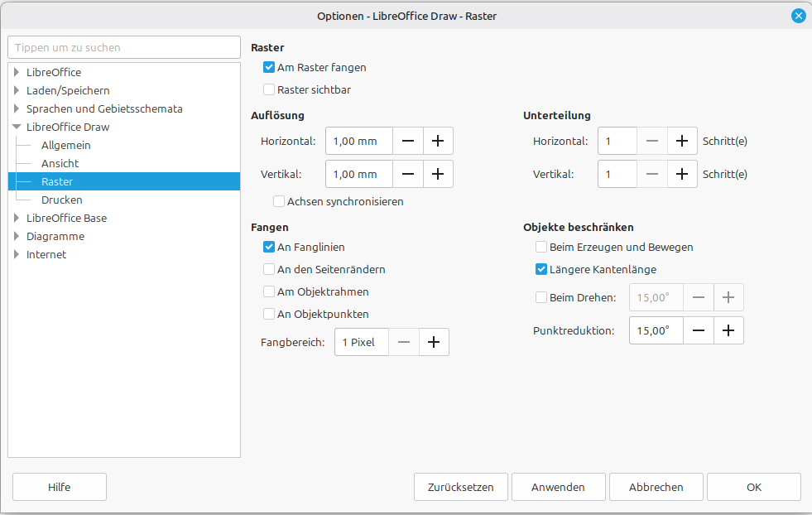Screen dimensions: 812x515
Task: Select LibreOffice Base entry
Action: (x=67, y=218)
